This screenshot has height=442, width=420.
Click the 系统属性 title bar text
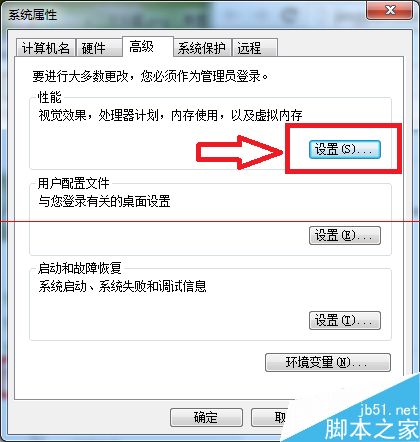33,15
